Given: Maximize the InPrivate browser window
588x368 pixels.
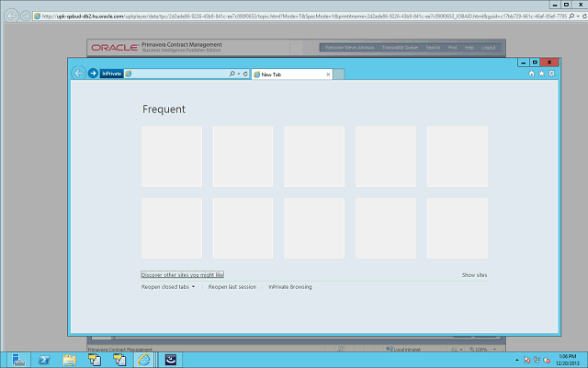Looking at the screenshot, I should tap(535, 63).
